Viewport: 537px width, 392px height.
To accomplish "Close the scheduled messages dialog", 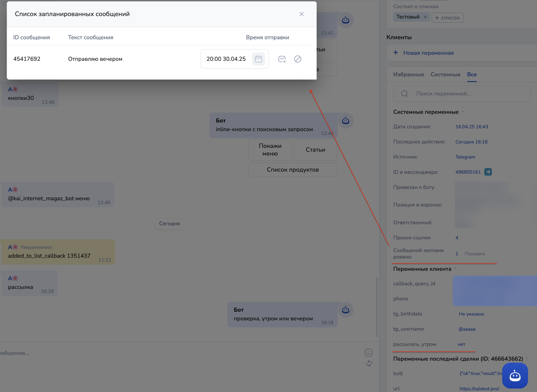I will click(301, 14).
